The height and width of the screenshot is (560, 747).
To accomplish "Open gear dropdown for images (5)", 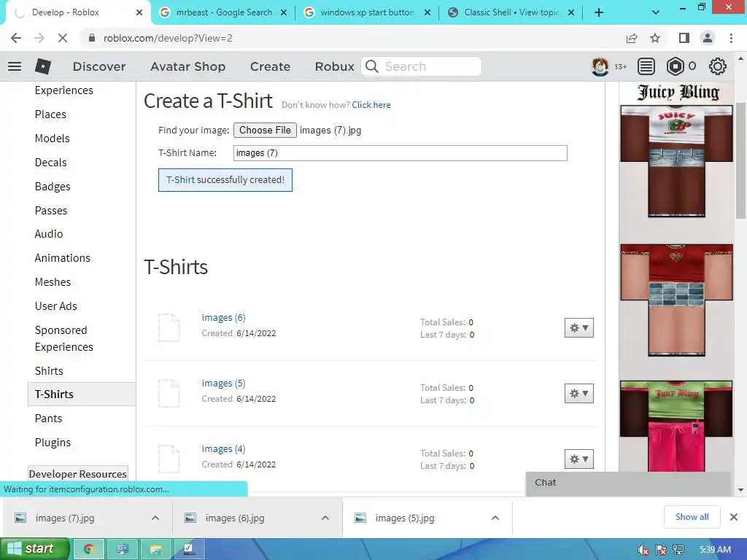I will pyautogui.click(x=578, y=393).
